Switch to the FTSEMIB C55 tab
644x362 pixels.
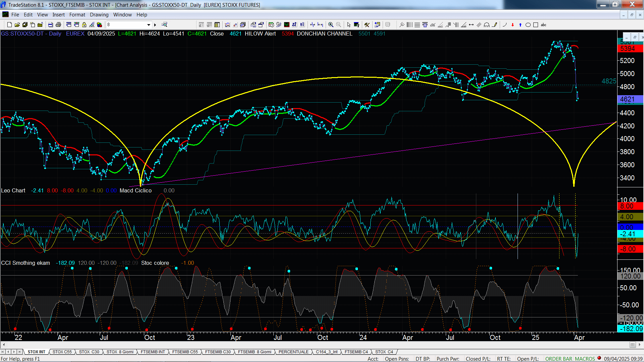tap(185, 352)
